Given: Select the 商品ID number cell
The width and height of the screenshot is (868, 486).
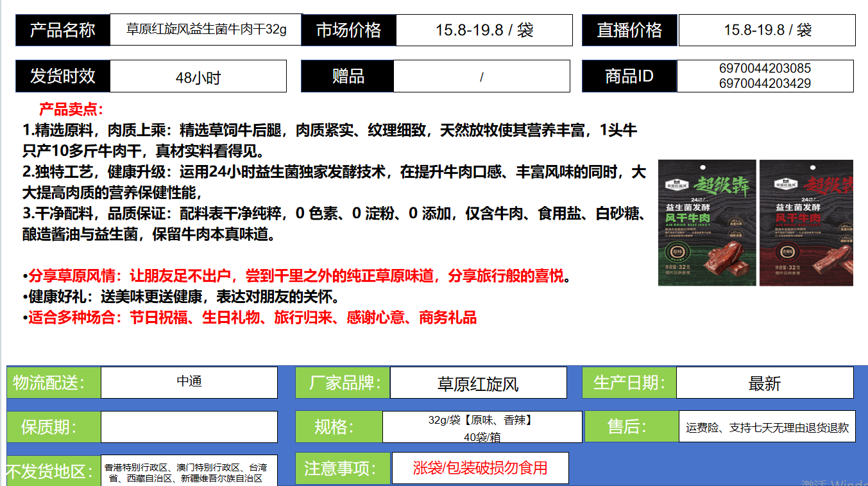Looking at the screenshot, I should [x=765, y=76].
